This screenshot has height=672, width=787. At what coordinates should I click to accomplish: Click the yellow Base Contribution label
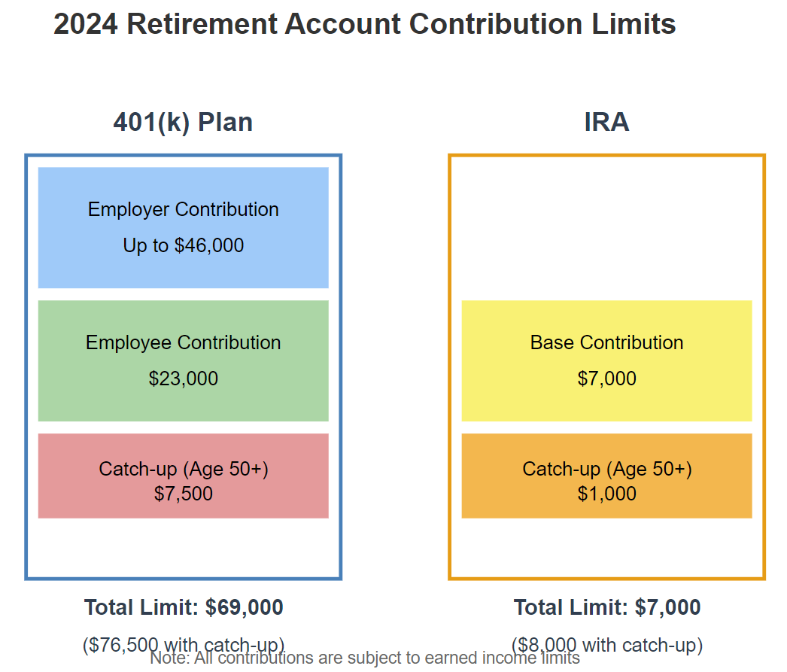606,342
